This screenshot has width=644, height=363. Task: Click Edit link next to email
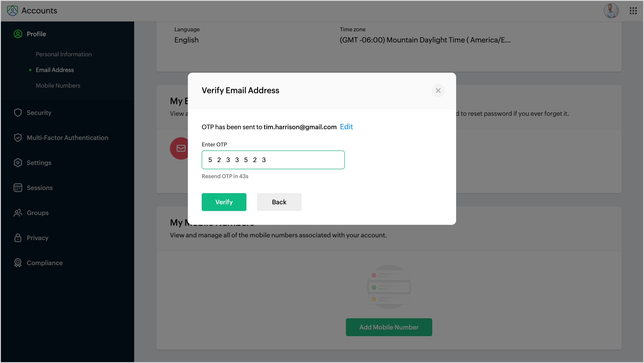(346, 127)
